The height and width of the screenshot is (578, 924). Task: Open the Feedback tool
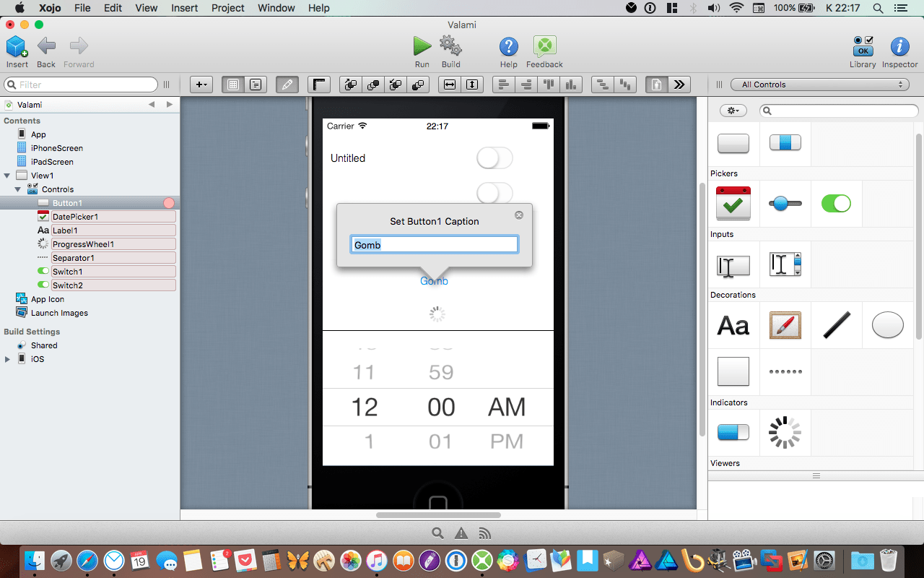pyautogui.click(x=545, y=47)
